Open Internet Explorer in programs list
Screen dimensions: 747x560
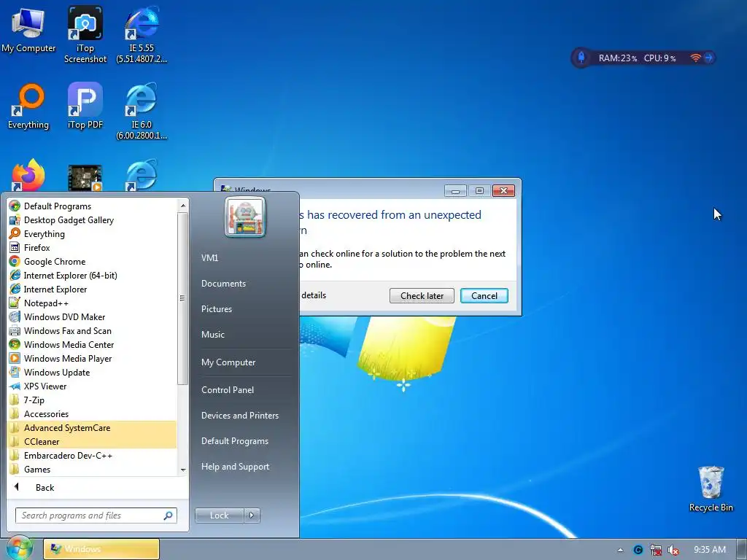pos(93,289)
